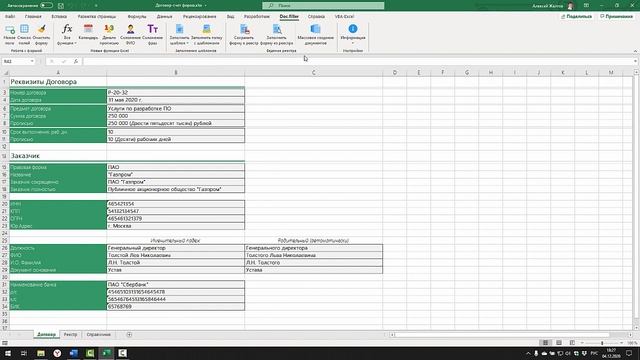Switch to the Вид ribbon tab
Image resolution: width=640 pixels, height=360 pixels.
pos(231,17)
